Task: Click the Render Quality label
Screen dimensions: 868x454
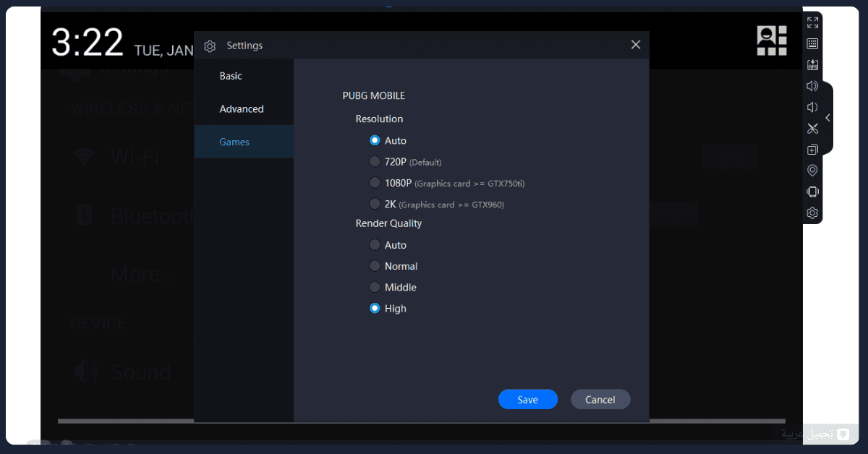Action: click(388, 223)
